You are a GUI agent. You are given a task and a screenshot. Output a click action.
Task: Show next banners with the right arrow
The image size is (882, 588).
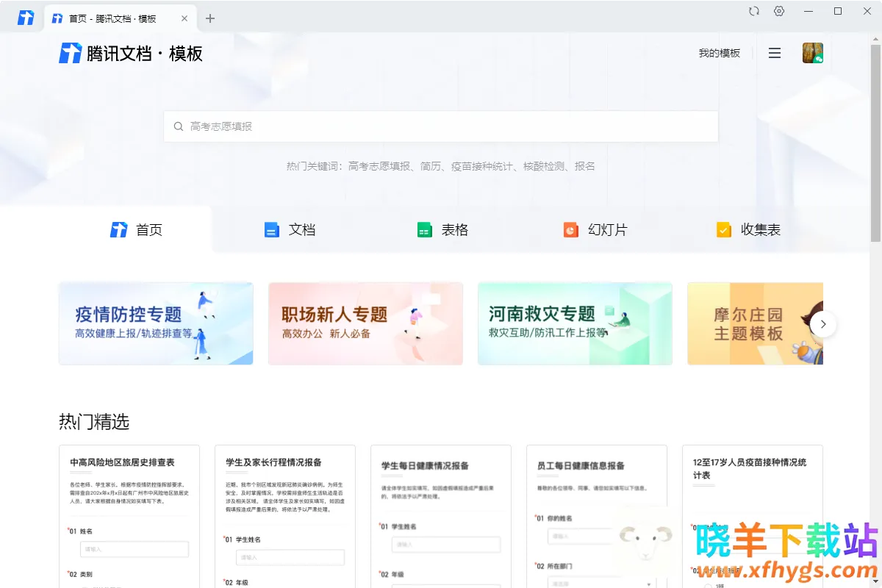point(823,323)
